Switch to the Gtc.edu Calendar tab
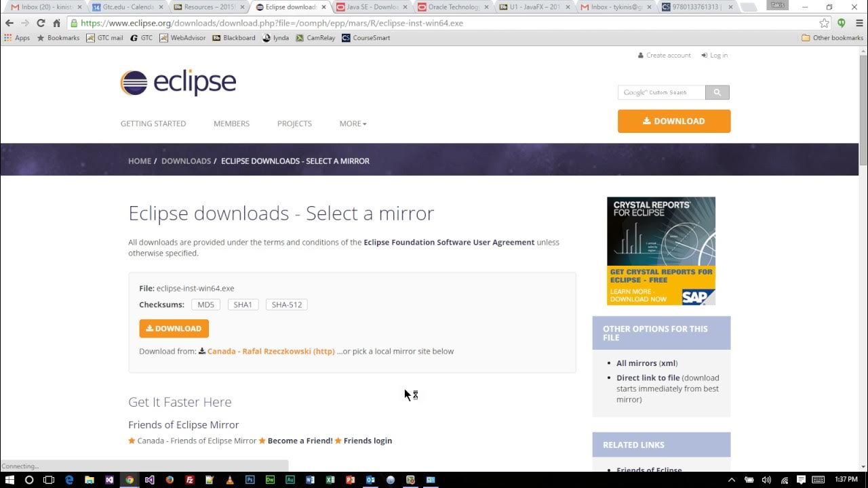This screenshot has width=868, height=488. coord(125,7)
